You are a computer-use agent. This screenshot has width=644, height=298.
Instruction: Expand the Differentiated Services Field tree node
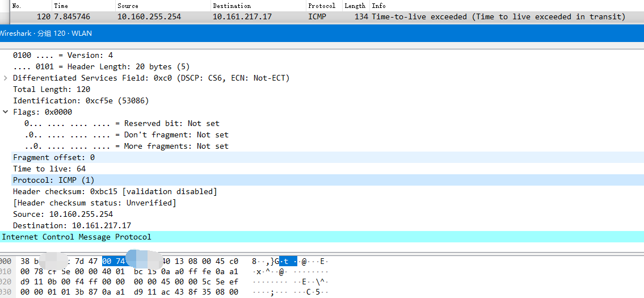coord(5,78)
